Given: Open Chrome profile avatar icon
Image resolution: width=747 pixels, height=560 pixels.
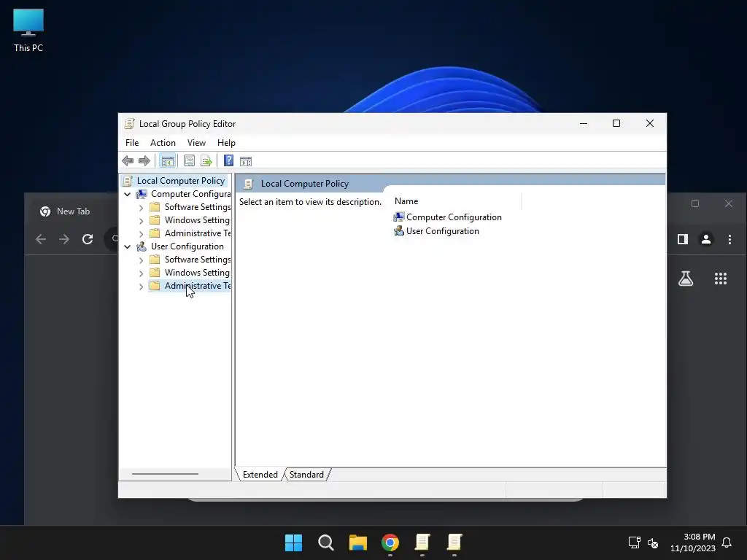Looking at the screenshot, I should 706,239.
